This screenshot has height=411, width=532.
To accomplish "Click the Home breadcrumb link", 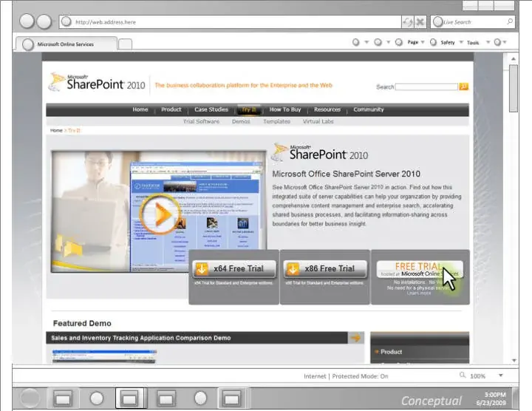I will 56,130.
